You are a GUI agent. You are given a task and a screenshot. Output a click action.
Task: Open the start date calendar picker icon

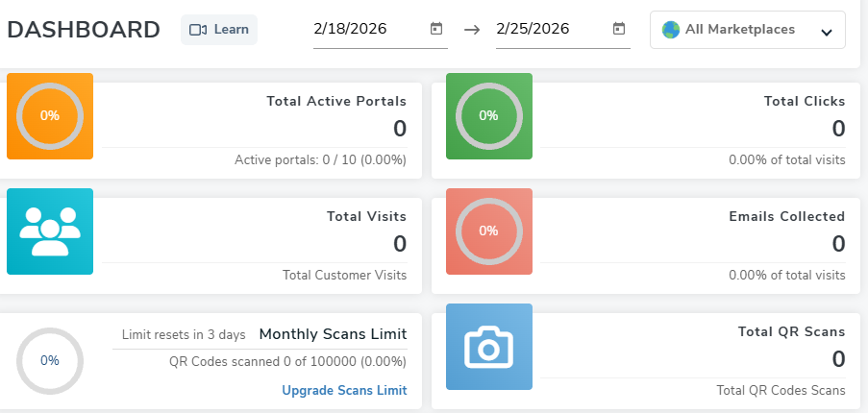(435, 30)
